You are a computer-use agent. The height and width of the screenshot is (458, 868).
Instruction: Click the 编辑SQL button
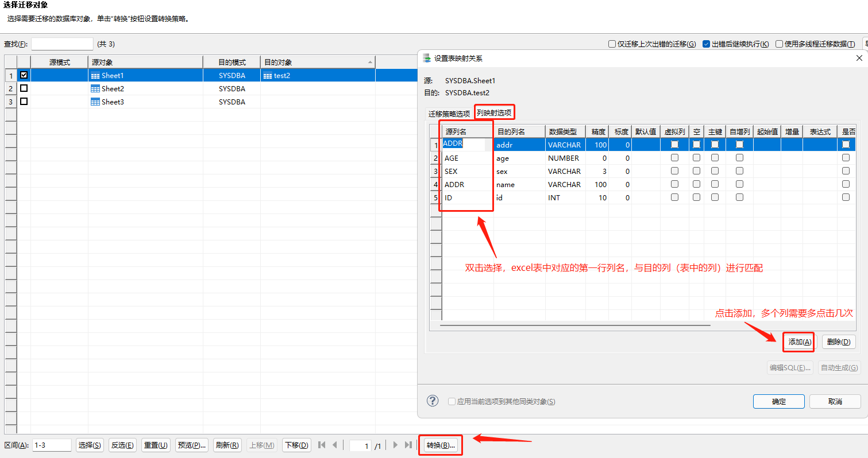pyautogui.click(x=790, y=368)
